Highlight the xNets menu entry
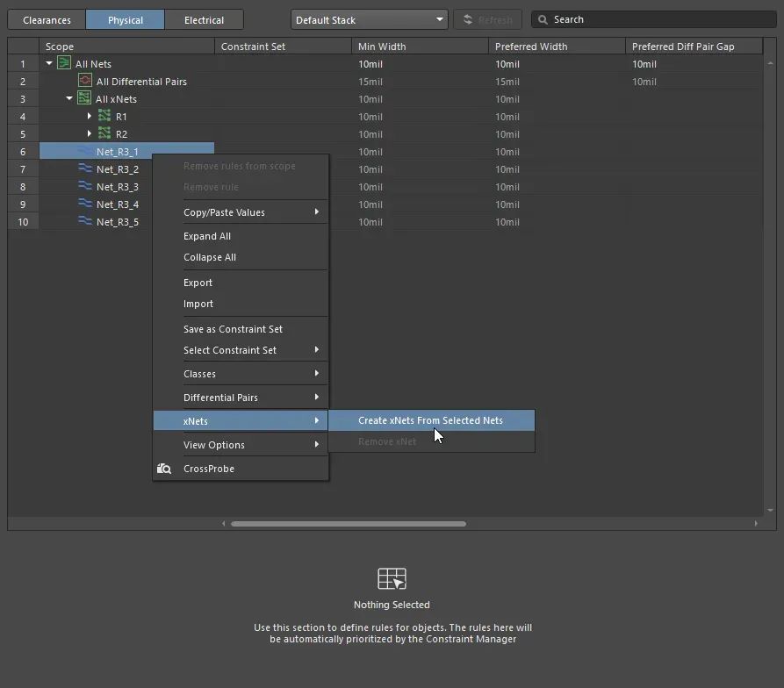This screenshot has height=688, width=784. coord(241,421)
